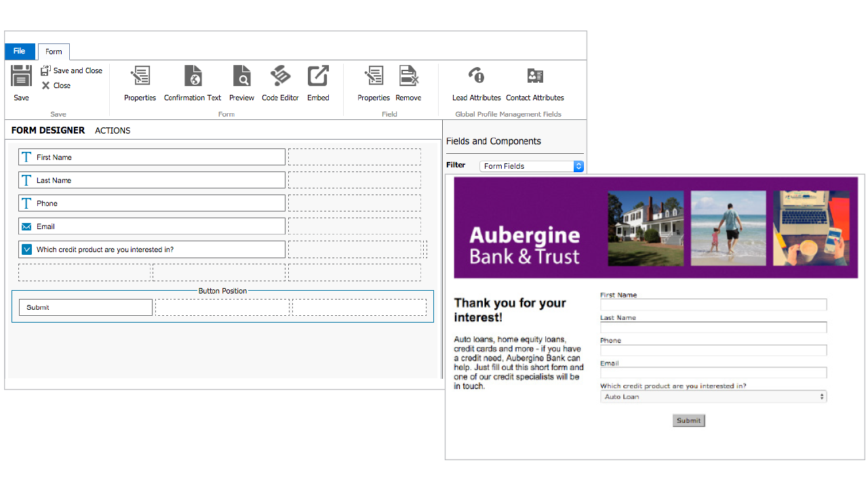Open form Properties in the Form group
The width and height of the screenshot is (868, 488).
(x=140, y=76)
